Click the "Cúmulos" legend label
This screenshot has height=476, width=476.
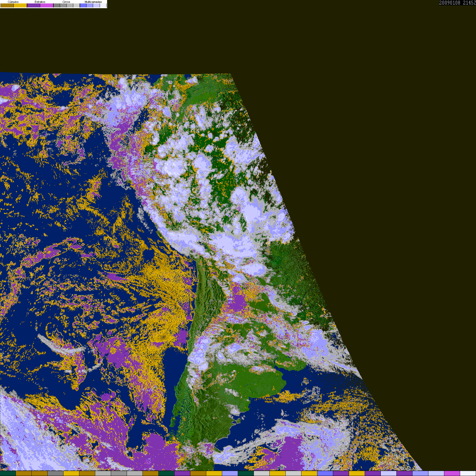pos(13,2)
